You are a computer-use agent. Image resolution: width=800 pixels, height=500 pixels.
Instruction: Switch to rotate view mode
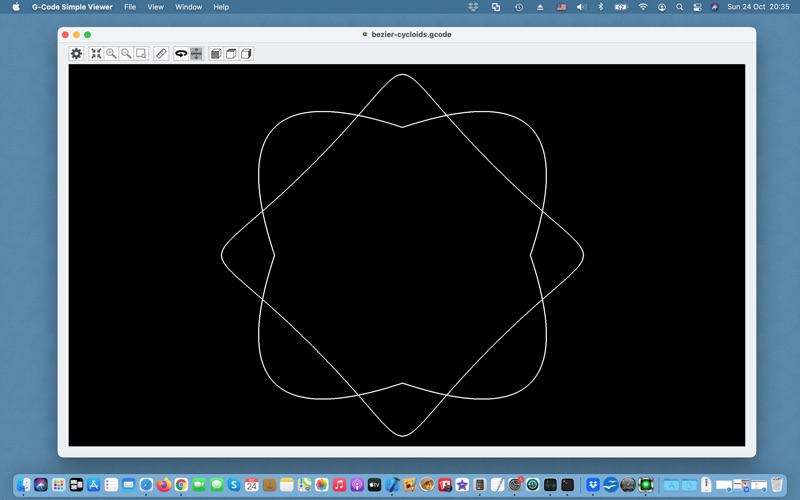181,53
